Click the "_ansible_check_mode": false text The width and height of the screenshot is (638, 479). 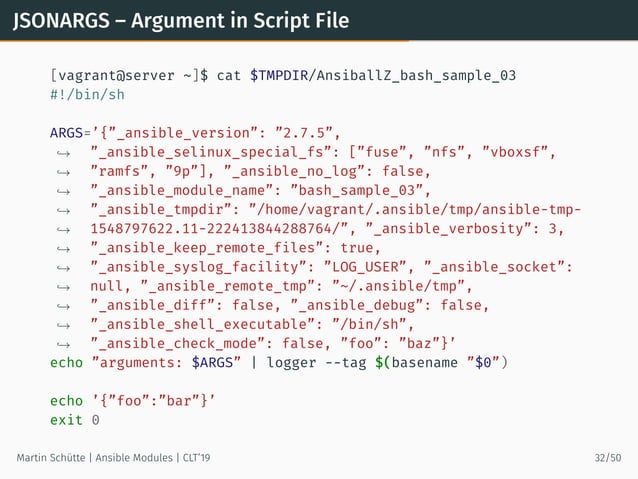point(207,343)
